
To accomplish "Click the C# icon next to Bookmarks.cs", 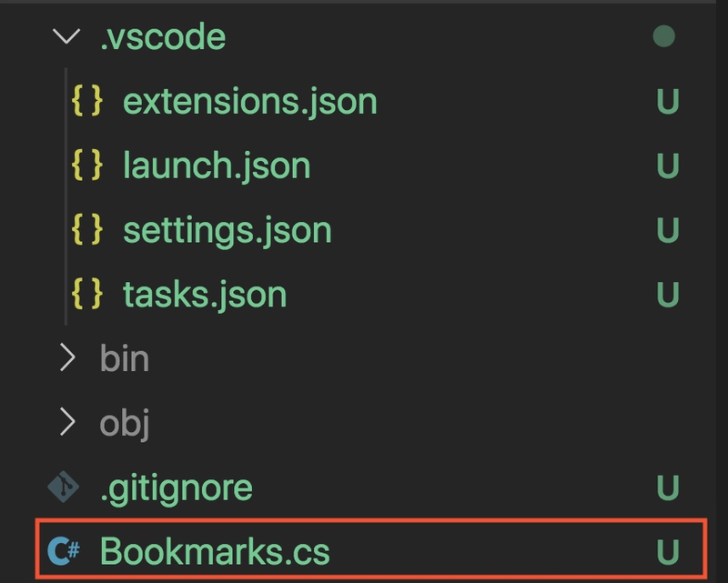I will point(64,551).
